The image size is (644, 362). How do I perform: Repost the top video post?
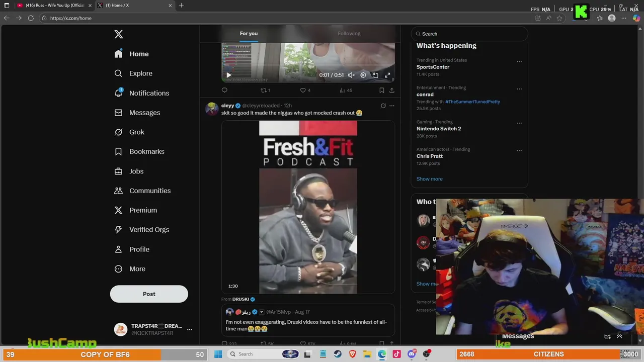(x=265, y=90)
